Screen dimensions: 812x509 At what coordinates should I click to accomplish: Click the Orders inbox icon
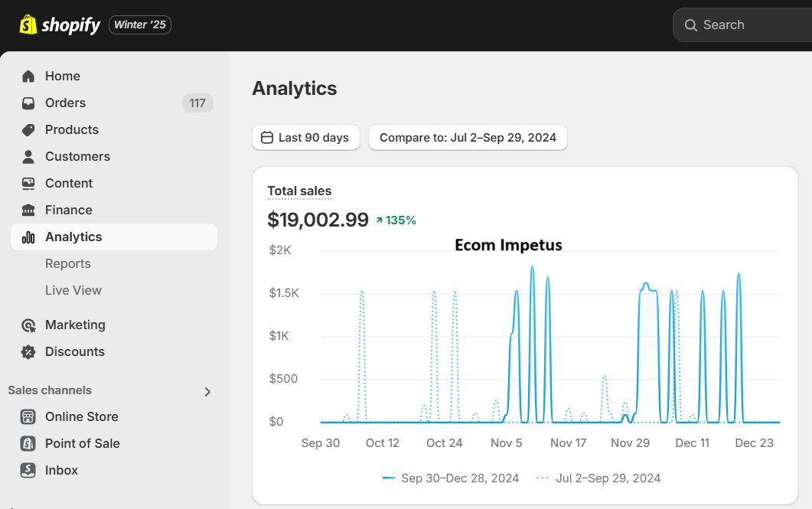28,103
